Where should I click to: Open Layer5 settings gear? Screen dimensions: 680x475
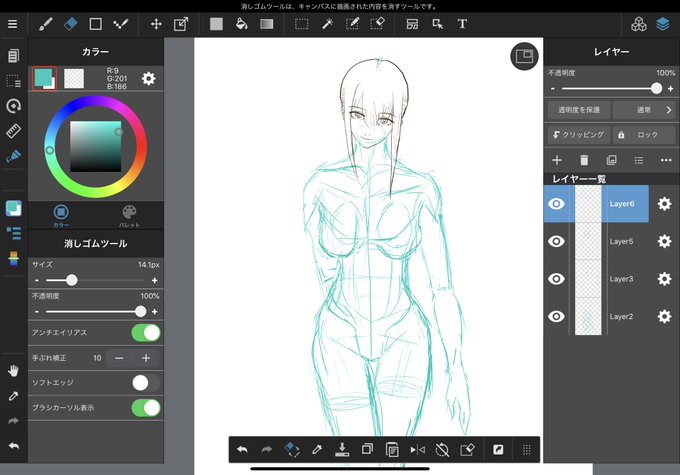tap(664, 241)
